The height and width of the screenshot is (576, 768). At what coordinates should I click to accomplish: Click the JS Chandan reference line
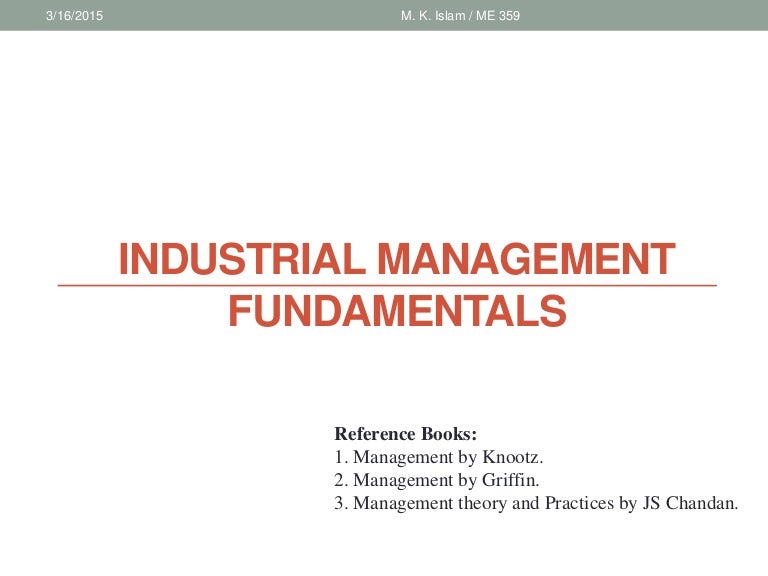536,503
